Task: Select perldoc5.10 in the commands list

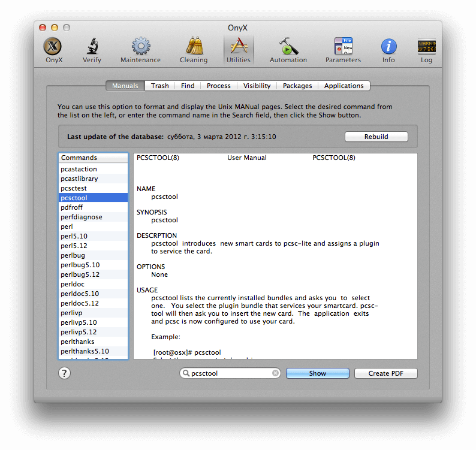Action: [x=93, y=294]
